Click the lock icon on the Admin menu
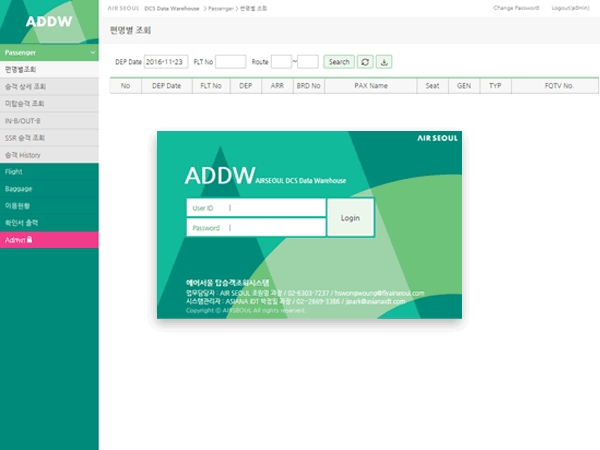 point(30,240)
